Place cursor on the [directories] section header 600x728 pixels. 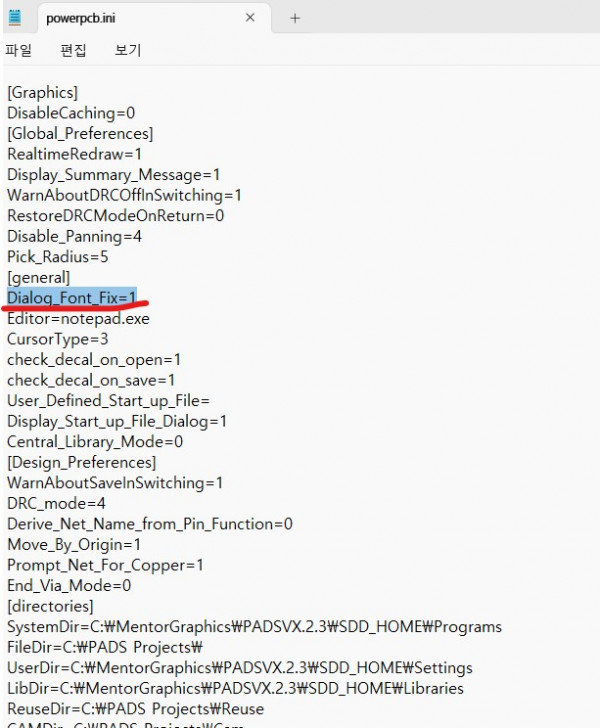coord(50,606)
